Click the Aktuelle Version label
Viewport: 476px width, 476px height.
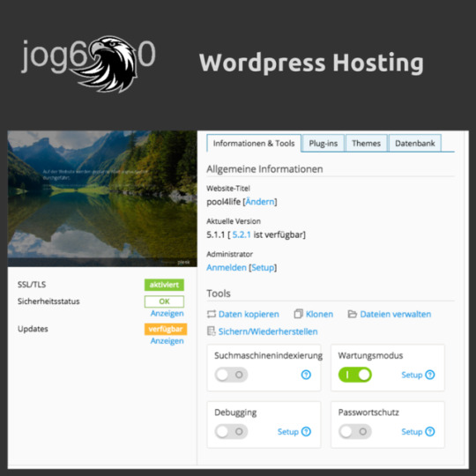[x=234, y=221]
